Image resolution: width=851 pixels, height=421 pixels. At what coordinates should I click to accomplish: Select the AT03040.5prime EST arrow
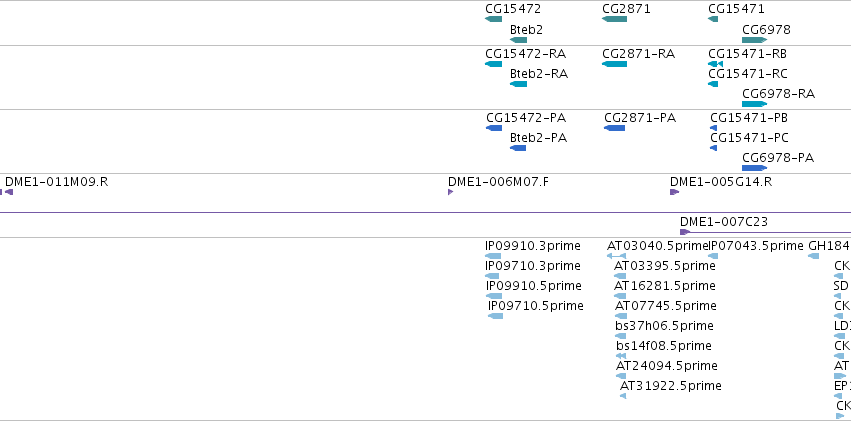point(616,256)
